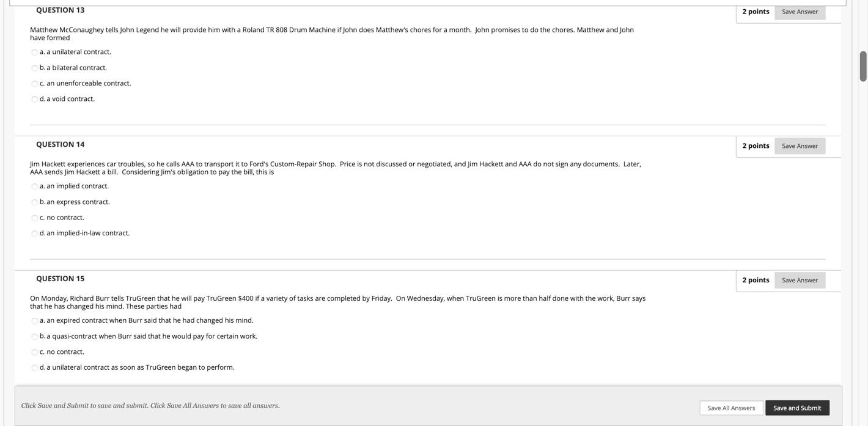Pick 'no contract' in Question 14

(35, 218)
